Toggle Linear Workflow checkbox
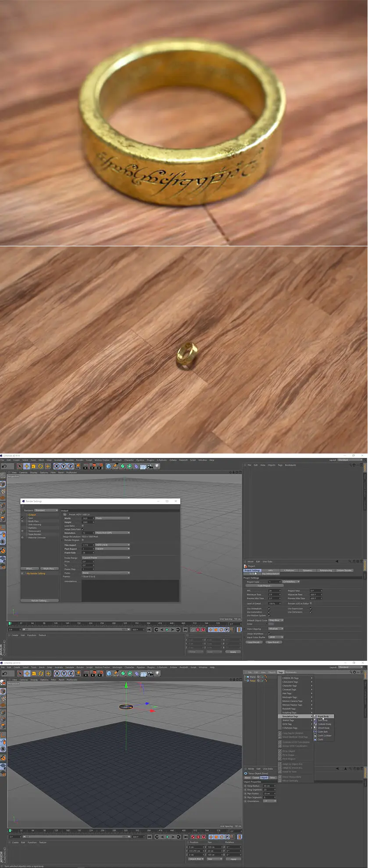This screenshot has width=368, height=868. pos(269,634)
